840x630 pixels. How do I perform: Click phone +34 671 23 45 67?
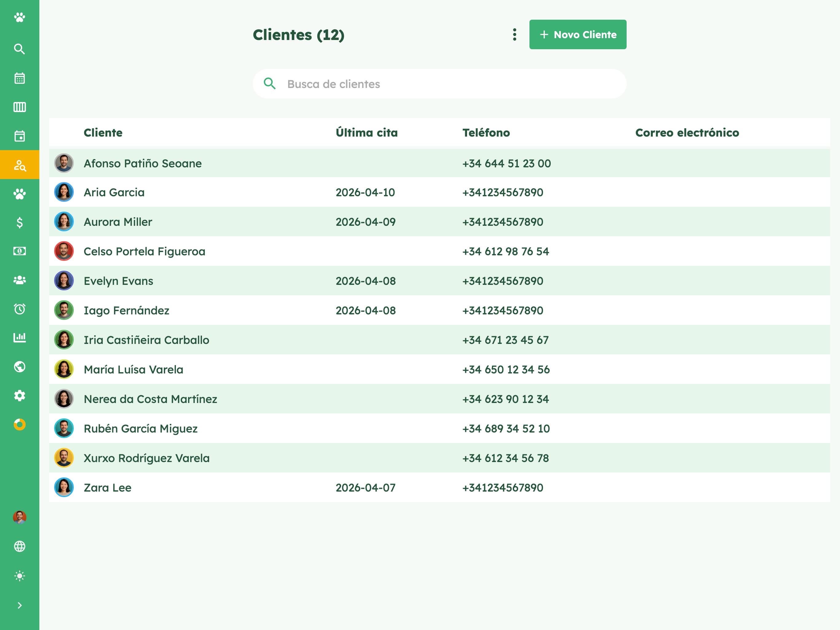point(505,340)
